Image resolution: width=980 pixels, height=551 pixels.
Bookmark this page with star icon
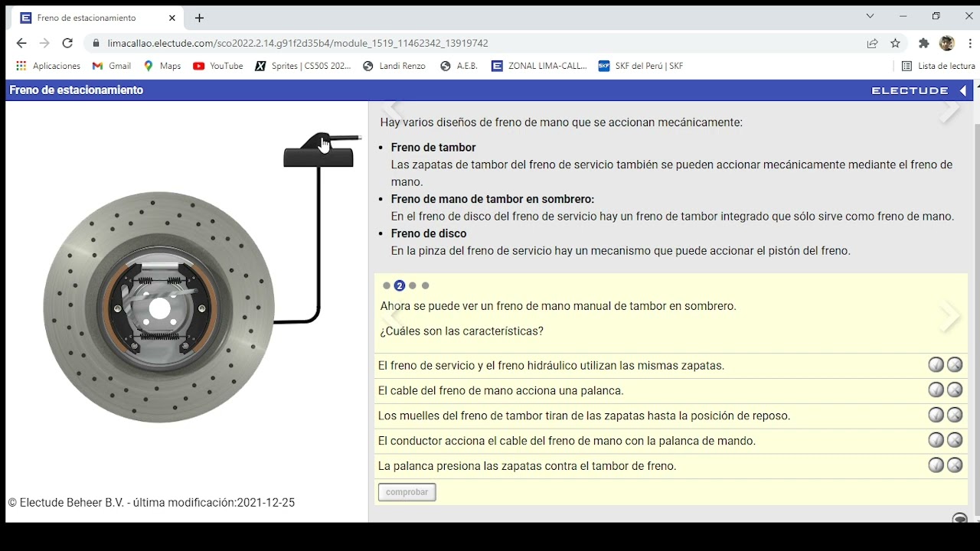click(x=895, y=44)
